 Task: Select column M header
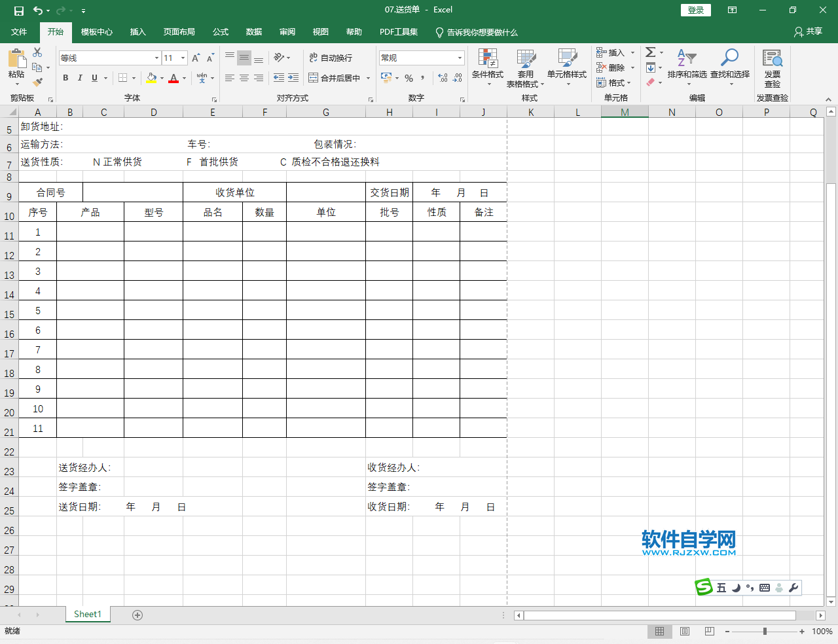625,112
